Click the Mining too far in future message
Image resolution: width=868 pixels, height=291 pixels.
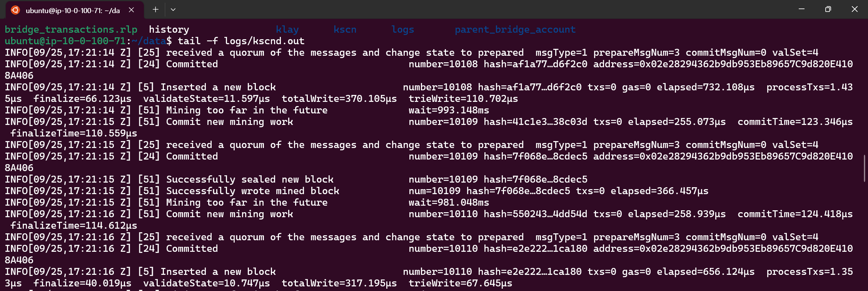click(246, 110)
